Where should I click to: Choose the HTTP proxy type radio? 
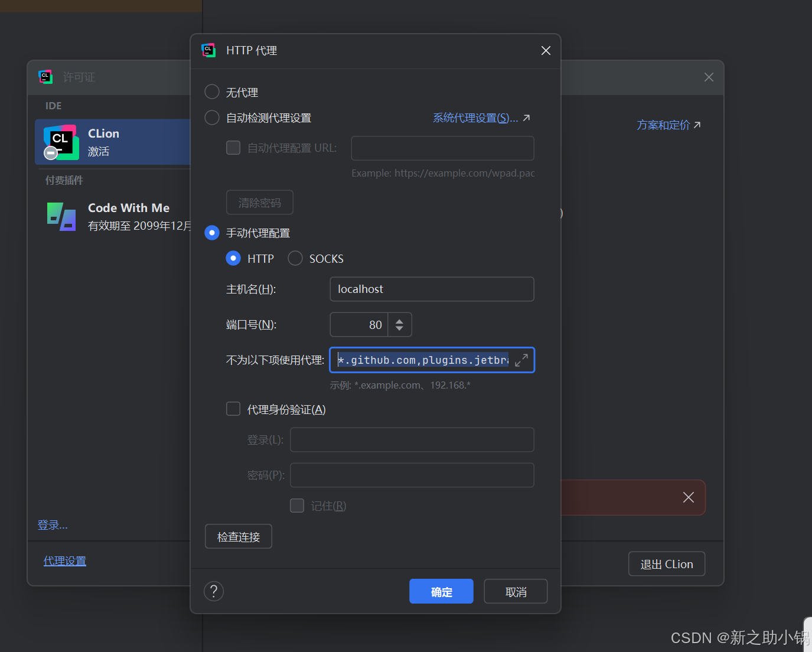pos(233,258)
